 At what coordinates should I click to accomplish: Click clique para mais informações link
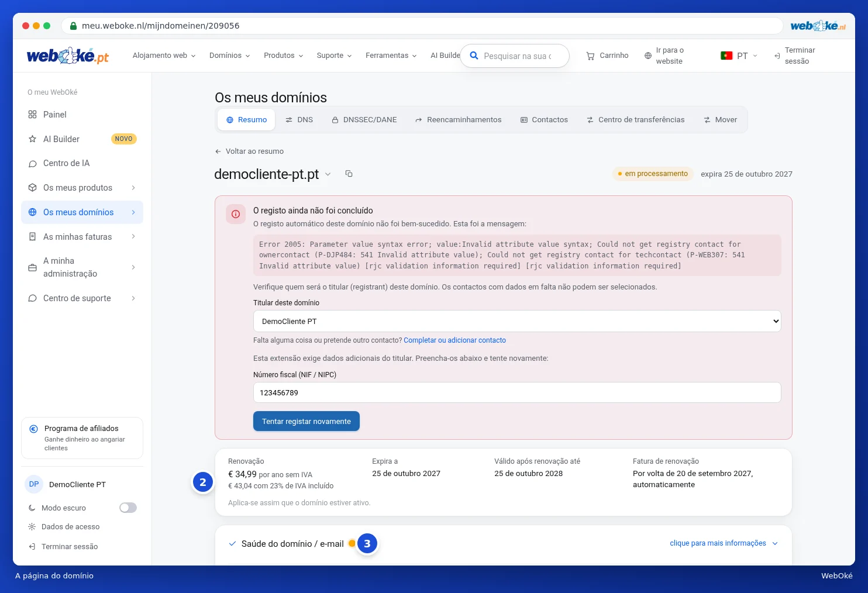(x=724, y=543)
